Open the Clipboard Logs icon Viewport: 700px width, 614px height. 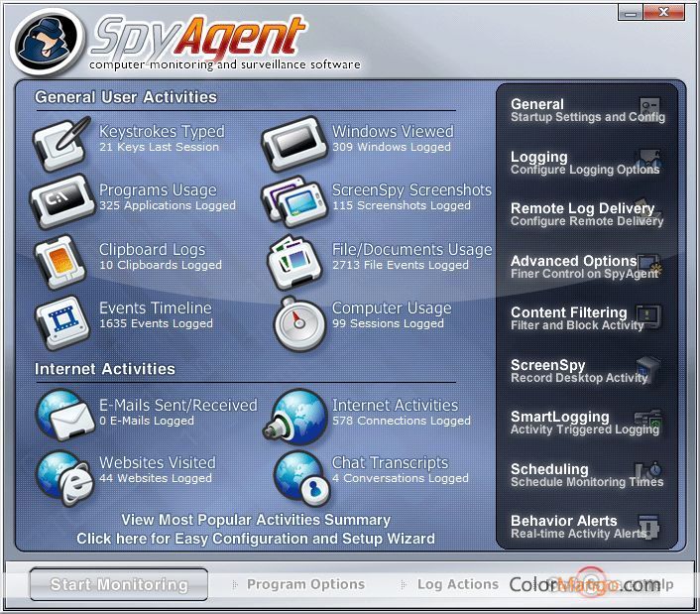pyautogui.click(x=60, y=262)
